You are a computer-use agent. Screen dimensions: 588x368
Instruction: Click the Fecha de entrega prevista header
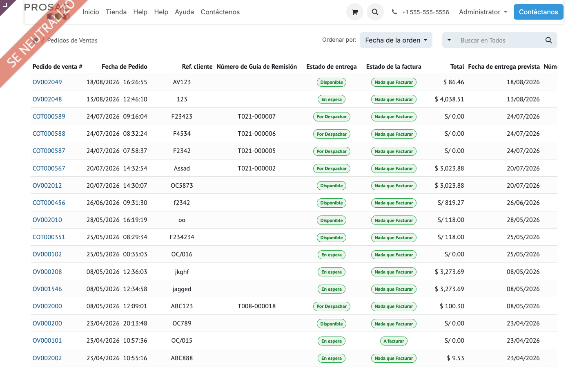(504, 66)
